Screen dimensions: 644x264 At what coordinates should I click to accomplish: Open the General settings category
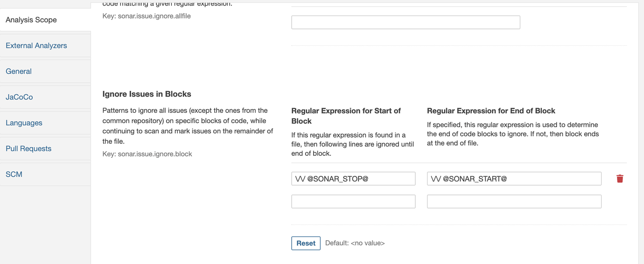pyautogui.click(x=45, y=71)
